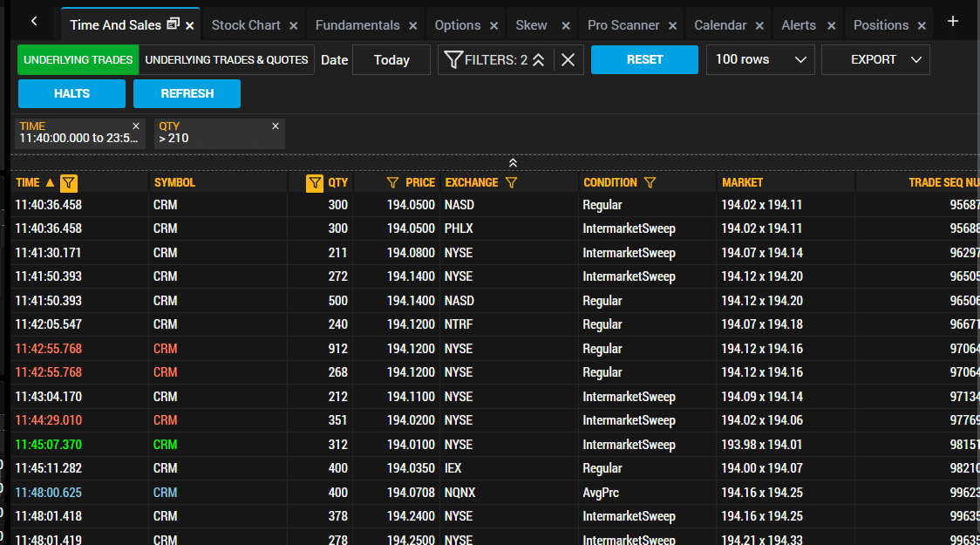The height and width of the screenshot is (545, 980).
Task: Click the IEX exchange cell
Action: pos(453,468)
